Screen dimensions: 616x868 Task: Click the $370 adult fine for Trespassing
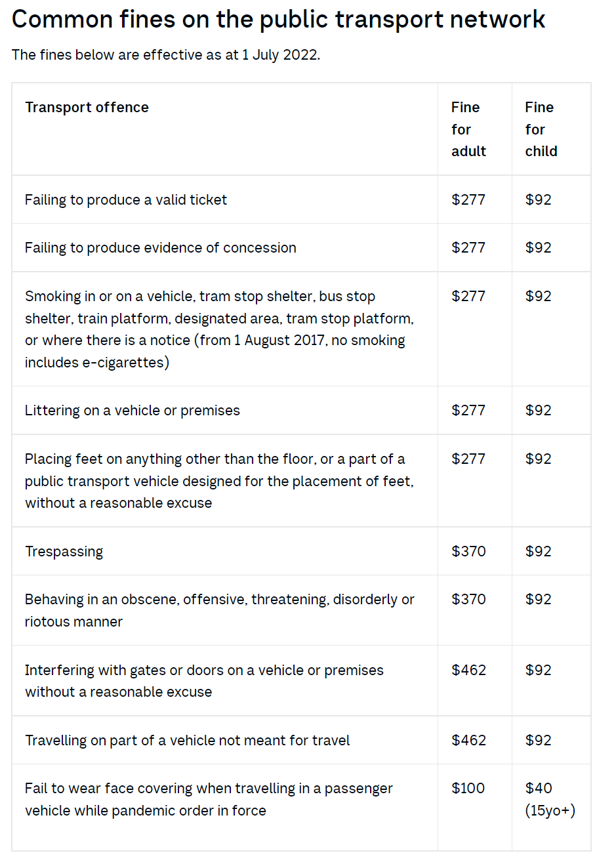click(x=468, y=551)
